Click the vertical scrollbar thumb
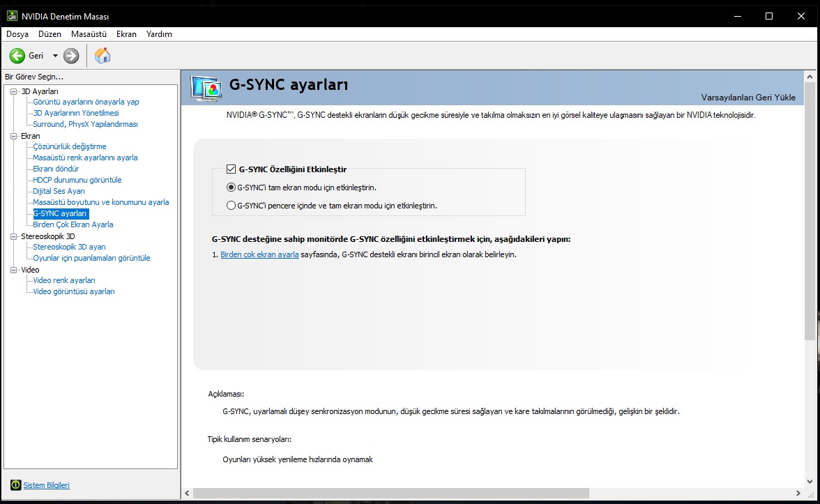This screenshot has width=820, height=504. pyautogui.click(x=810, y=212)
